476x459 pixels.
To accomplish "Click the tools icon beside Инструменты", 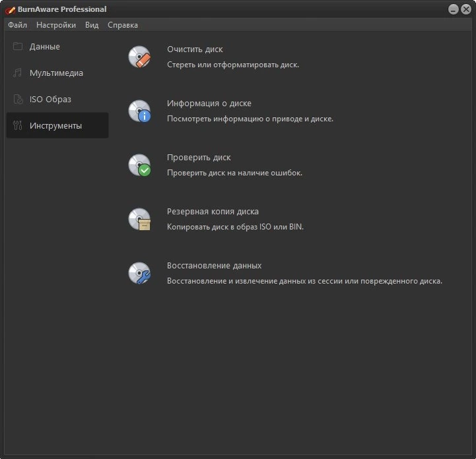I will pos(18,125).
